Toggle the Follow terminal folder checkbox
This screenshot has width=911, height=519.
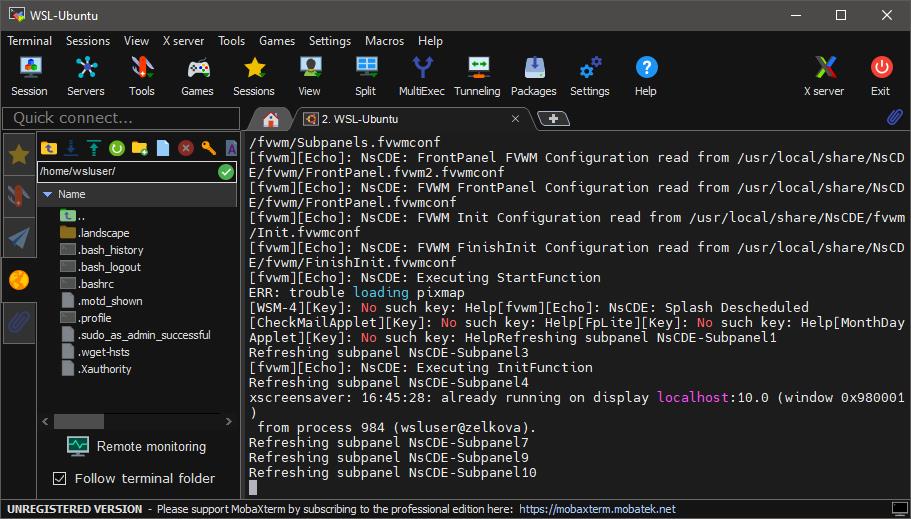(x=59, y=478)
